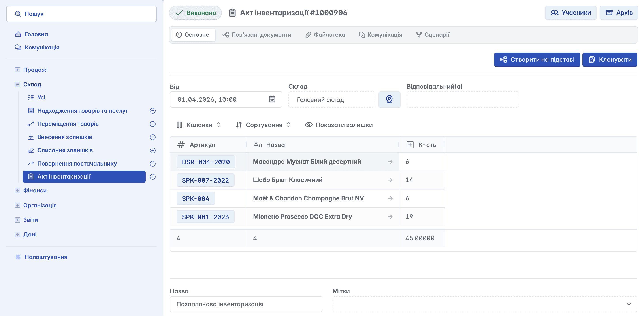Toggle Показати залишки visibility

click(x=339, y=125)
